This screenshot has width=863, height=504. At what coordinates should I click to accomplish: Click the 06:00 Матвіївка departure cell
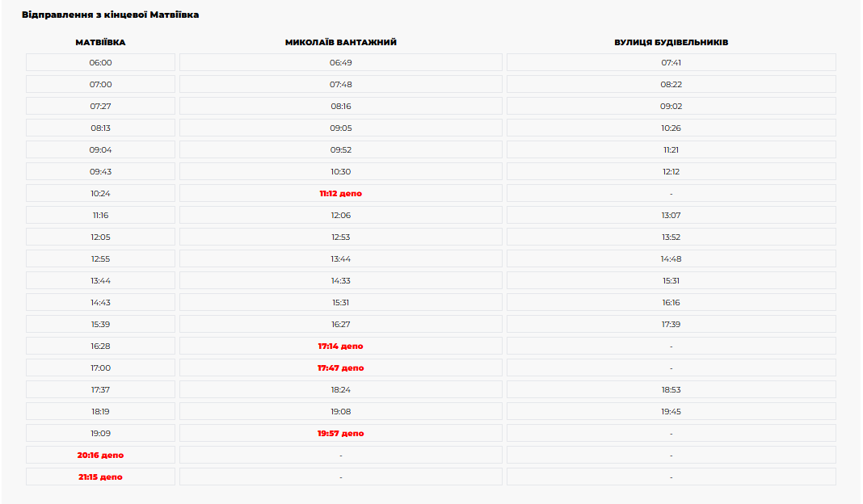[100, 62]
